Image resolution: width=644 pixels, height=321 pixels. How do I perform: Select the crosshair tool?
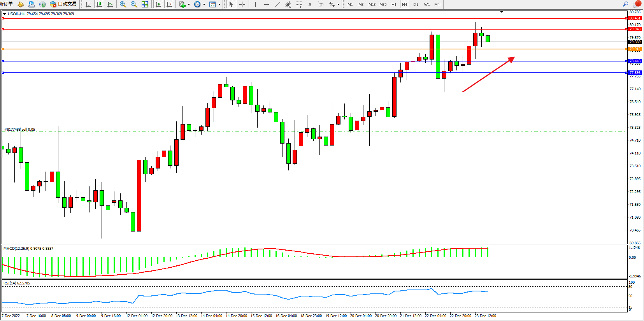tap(242, 4)
